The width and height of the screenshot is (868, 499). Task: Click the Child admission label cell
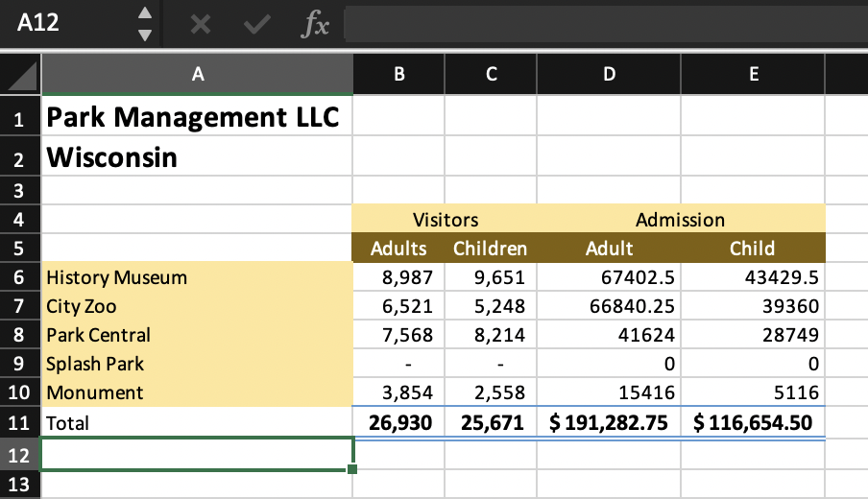pyautogui.click(x=753, y=249)
